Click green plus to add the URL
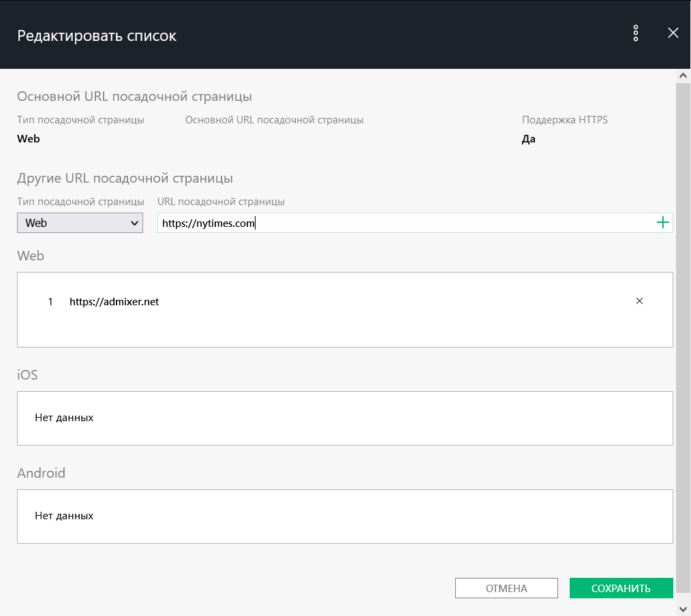The width and height of the screenshot is (691, 616). tap(662, 223)
